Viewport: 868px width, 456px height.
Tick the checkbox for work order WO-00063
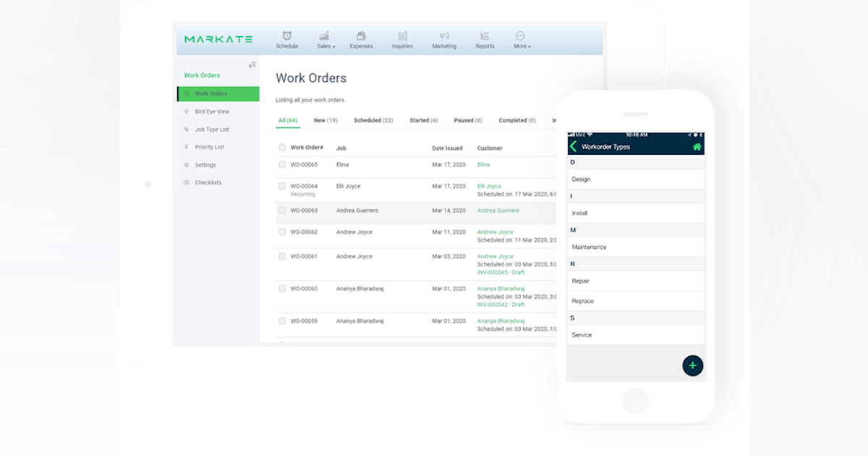tap(282, 211)
